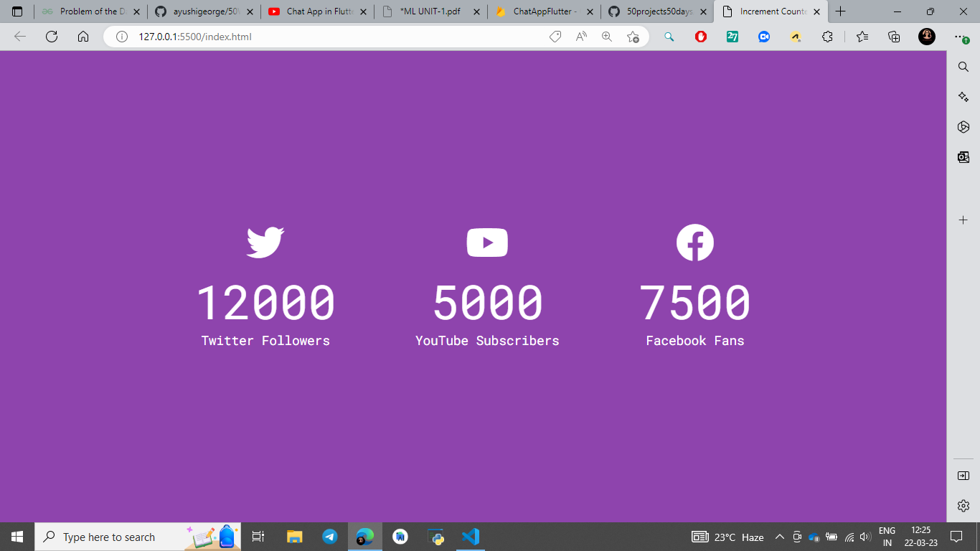Open sidebar settings gear
Screen dimensions: 980x551
[963, 506]
